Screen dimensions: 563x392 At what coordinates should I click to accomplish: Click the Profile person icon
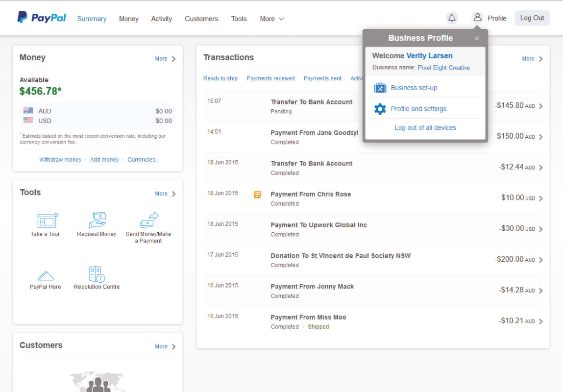(x=477, y=17)
